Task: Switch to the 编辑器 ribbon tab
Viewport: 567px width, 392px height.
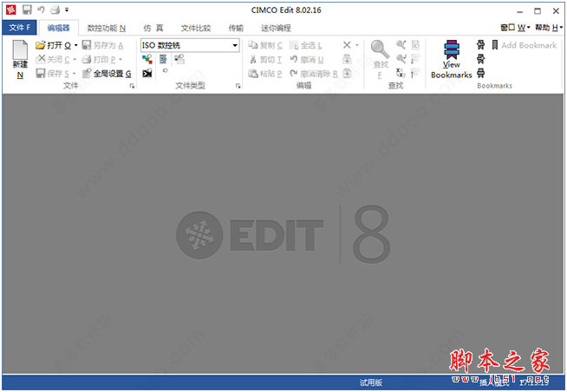Action: (x=58, y=28)
